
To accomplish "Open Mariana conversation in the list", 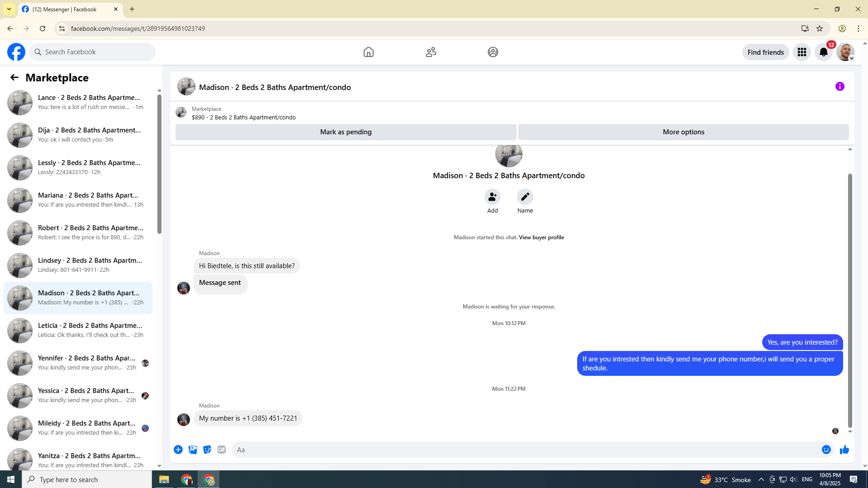I will point(78,200).
